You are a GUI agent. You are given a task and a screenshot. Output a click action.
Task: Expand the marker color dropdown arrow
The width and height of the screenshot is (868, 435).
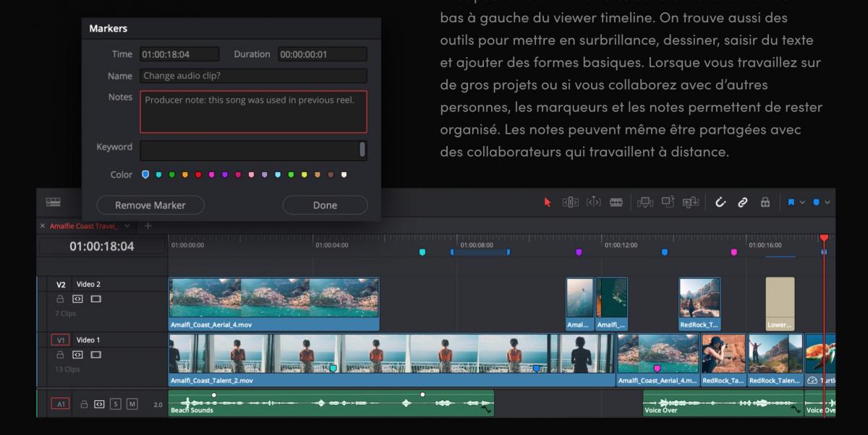tap(827, 204)
